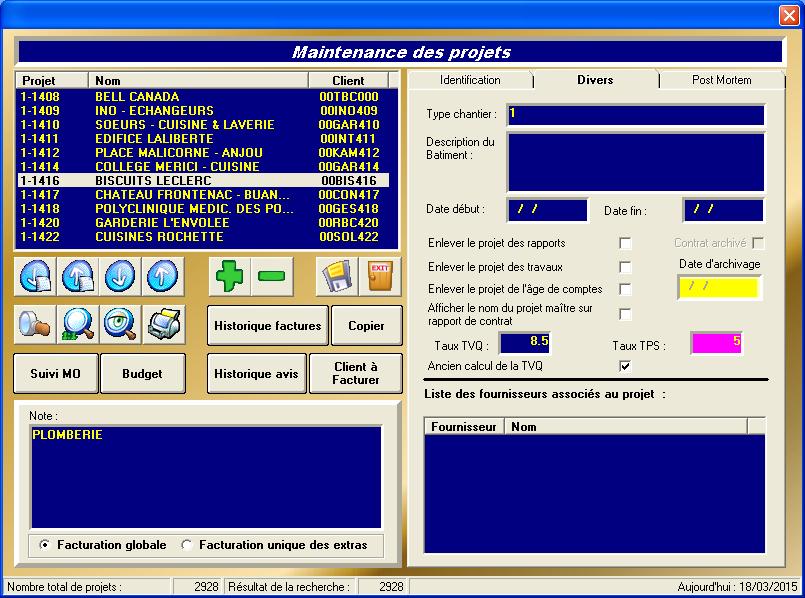Click the plain up arrow navigation icon
The width and height of the screenshot is (805, 598).
[x=161, y=276]
